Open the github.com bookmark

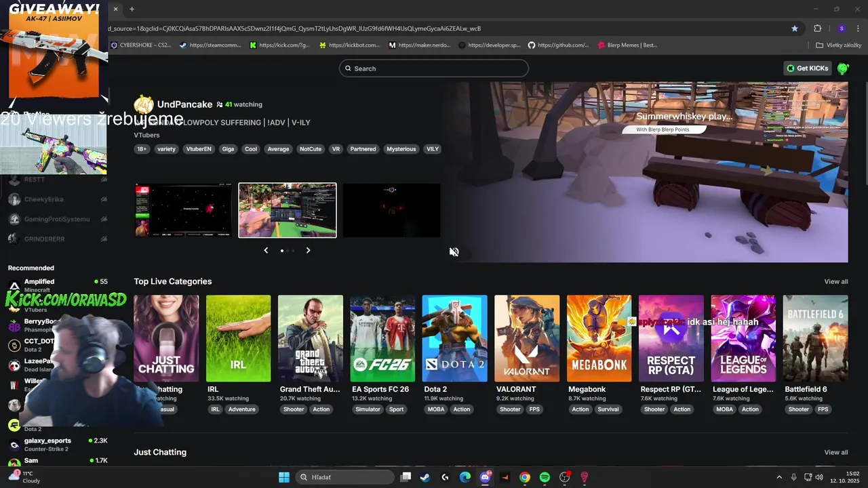tap(558, 45)
